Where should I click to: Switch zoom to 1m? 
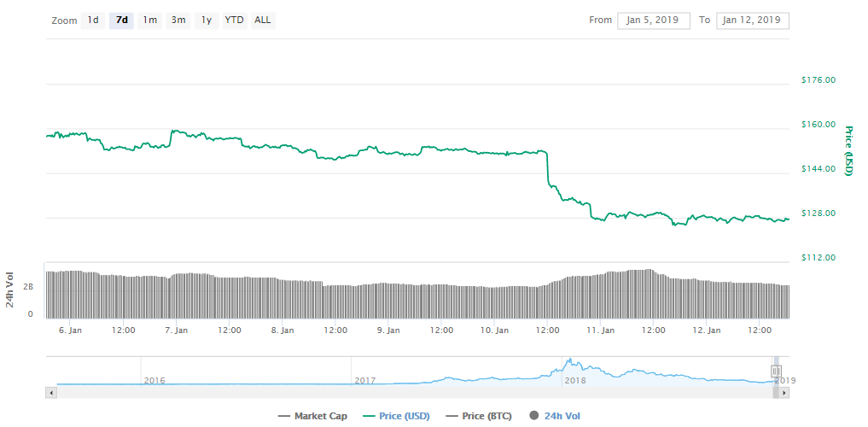pyautogui.click(x=150, y=20)
